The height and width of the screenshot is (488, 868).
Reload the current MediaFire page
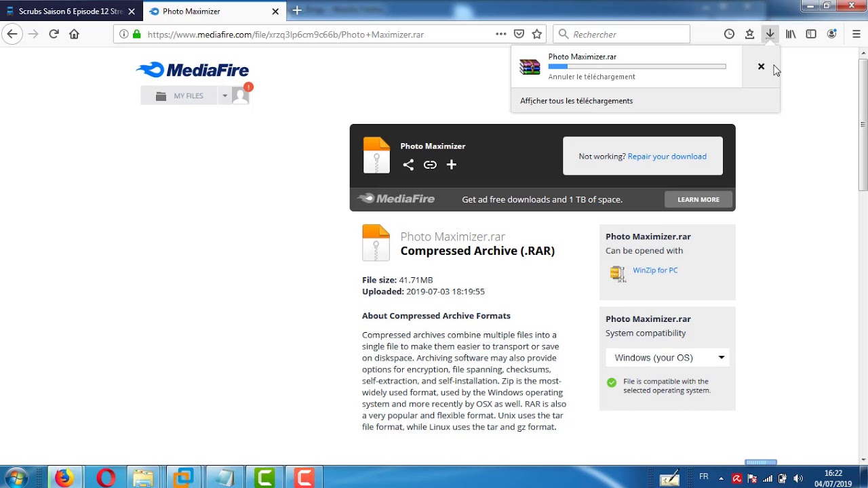pos(54,34)
